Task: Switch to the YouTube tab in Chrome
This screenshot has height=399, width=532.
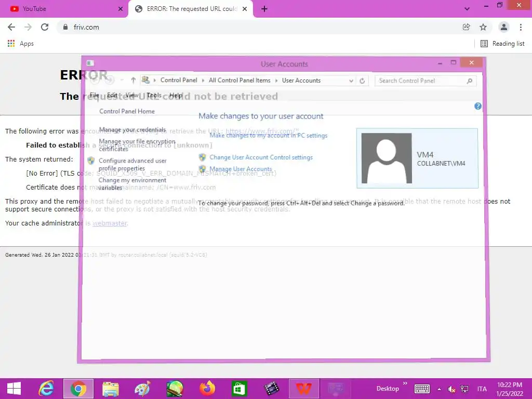Action: coord(64,9)
